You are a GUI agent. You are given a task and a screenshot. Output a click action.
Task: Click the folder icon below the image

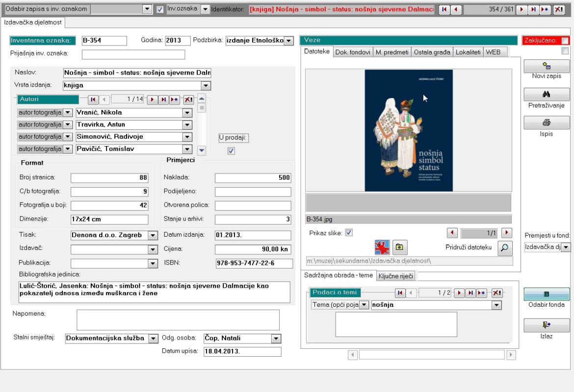click(399, 247)
